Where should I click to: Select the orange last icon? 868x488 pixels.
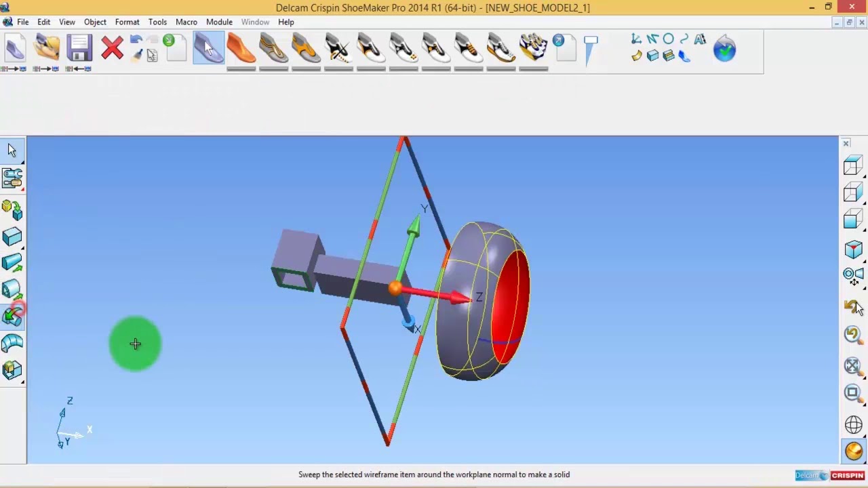241,49
